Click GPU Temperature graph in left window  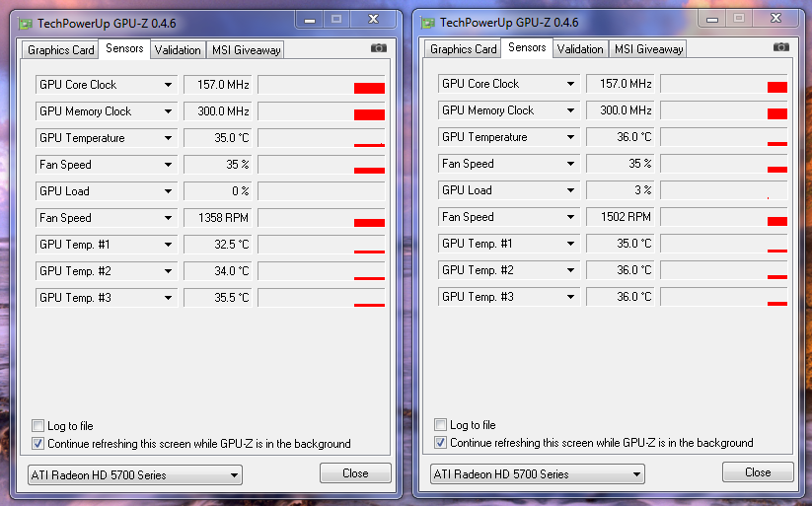click(322, 138)
